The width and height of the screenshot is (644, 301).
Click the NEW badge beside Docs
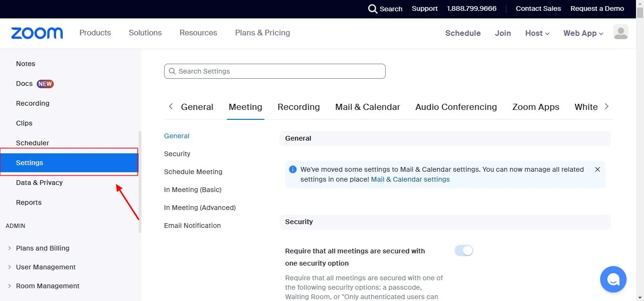(x=45, y=84)
